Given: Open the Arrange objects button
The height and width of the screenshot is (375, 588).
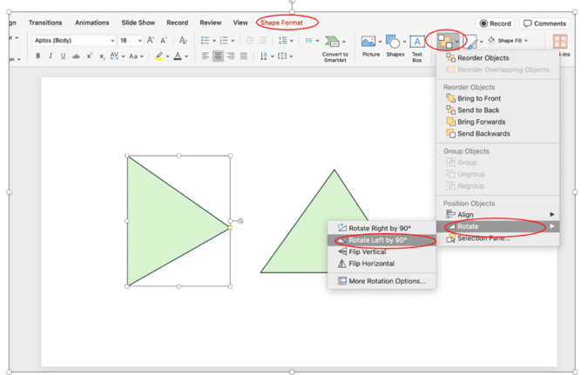Looking at the screenshot, I should point(448,42).
